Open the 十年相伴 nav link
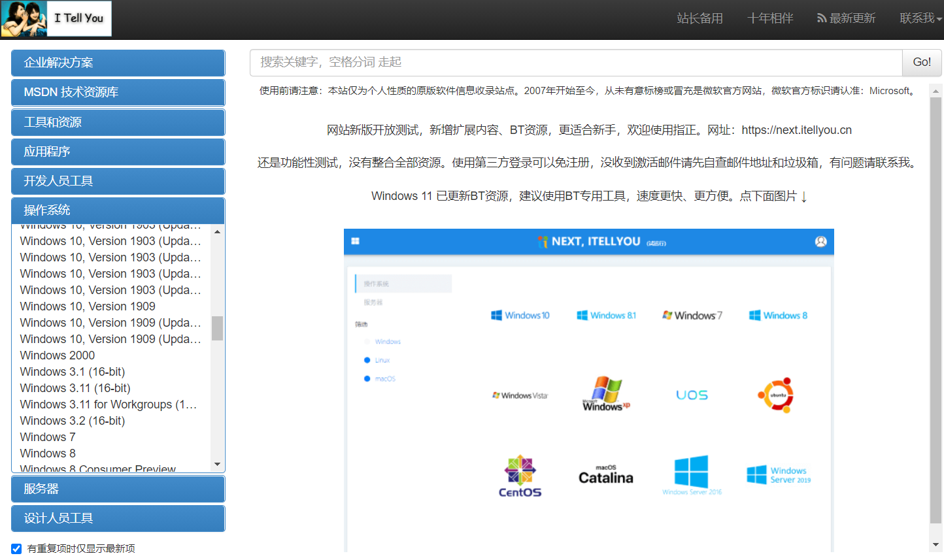The image size is (944, 560). tap(770, 18)
